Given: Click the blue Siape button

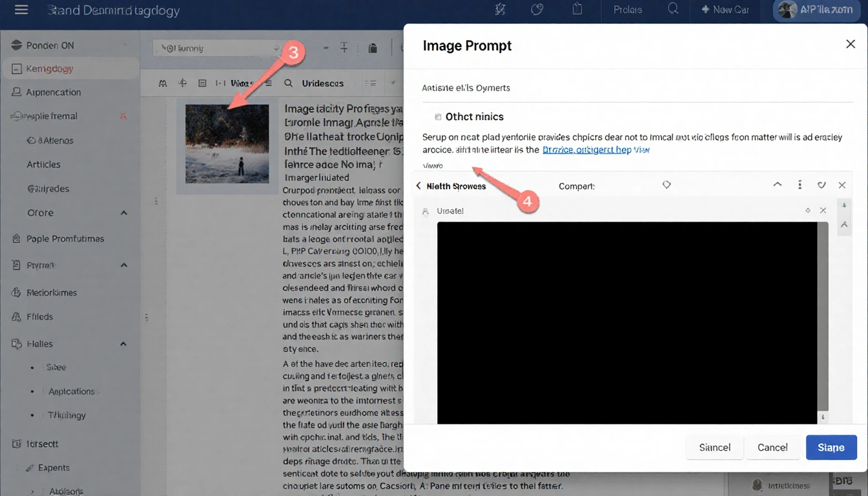Looking at the screenshot, I should (831, 448).
